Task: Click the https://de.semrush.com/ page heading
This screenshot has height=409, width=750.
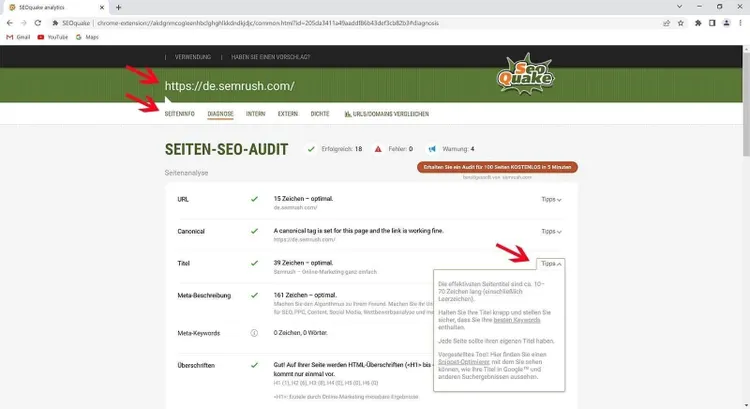Action: (x=230, y=86)
